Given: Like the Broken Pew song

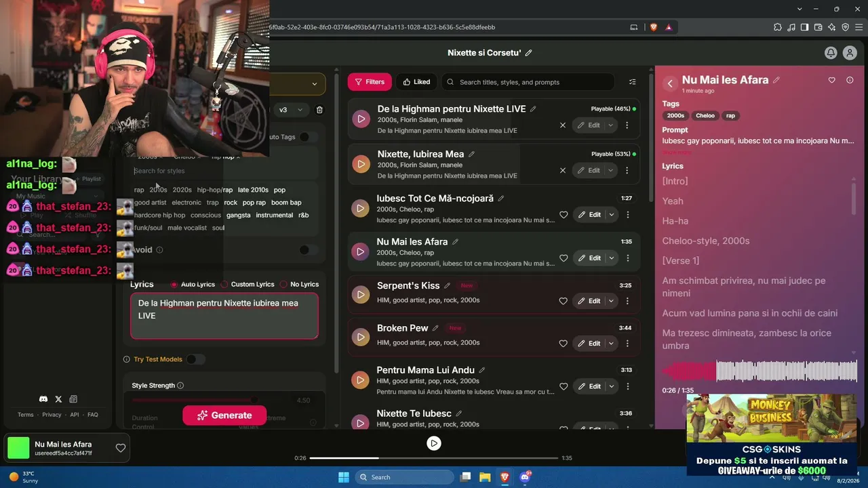Looking at the screenshot, I should [x=564, y=344].
